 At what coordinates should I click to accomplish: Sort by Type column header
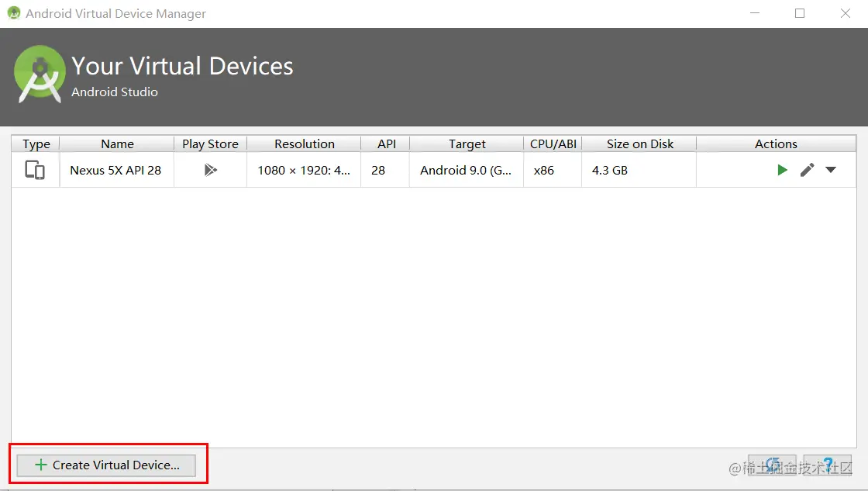[36, 144]
